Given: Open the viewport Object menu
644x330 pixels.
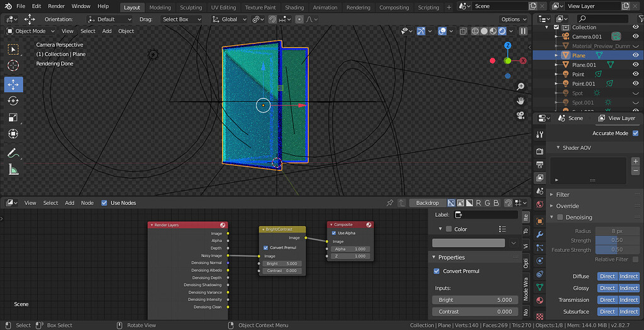Looking at the screenshot, I should [x=126, y=31].
